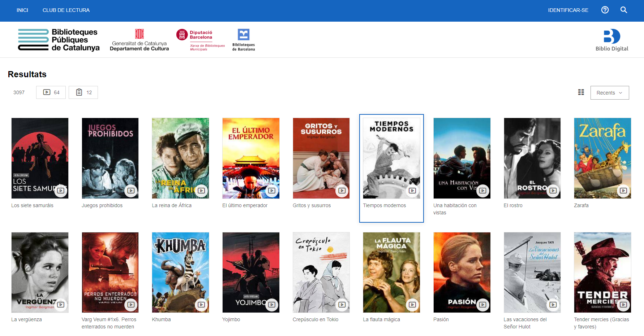Open Yojimbo title link
The height and width of the screenshot is (336, 644).
coord(231,319)
